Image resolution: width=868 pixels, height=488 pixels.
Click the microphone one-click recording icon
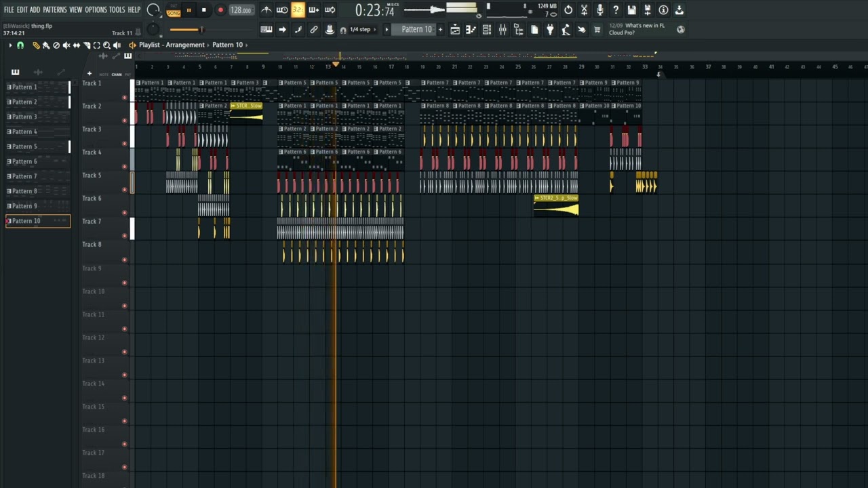coord(600,10)
